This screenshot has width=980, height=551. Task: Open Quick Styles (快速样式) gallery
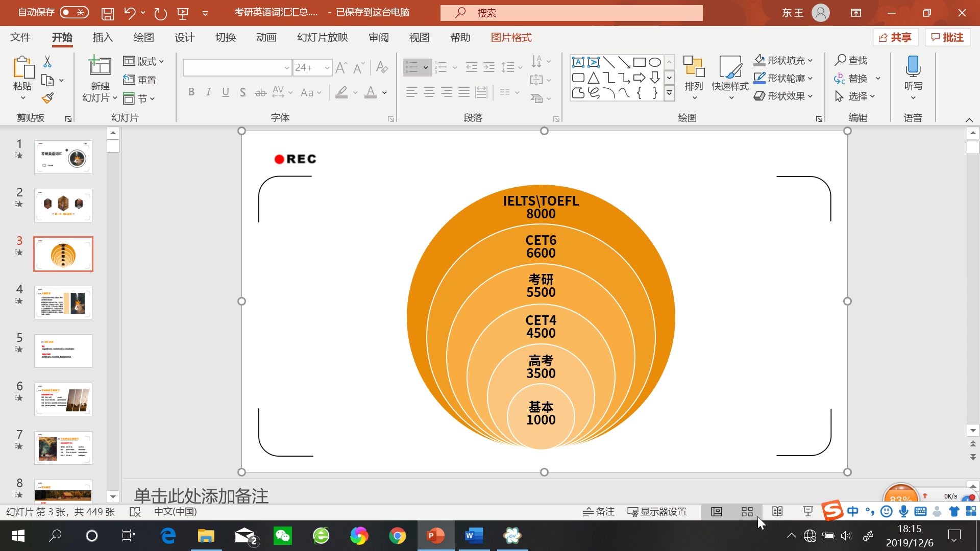tap(730, 77)
